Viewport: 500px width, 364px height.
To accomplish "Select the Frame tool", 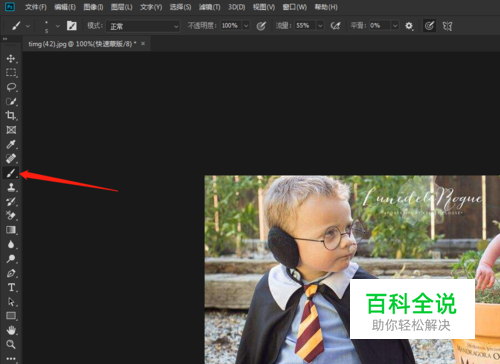I will click(11, 130).
